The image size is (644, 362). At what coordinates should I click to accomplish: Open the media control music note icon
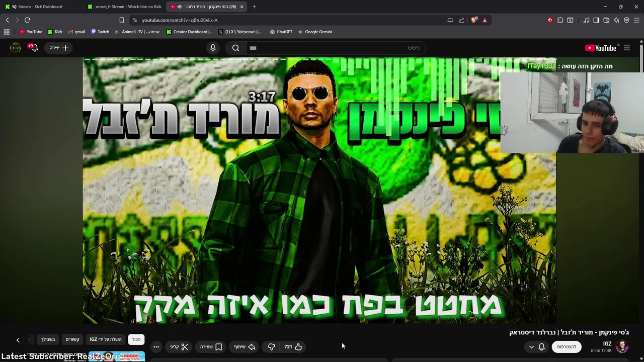(586, 20)
